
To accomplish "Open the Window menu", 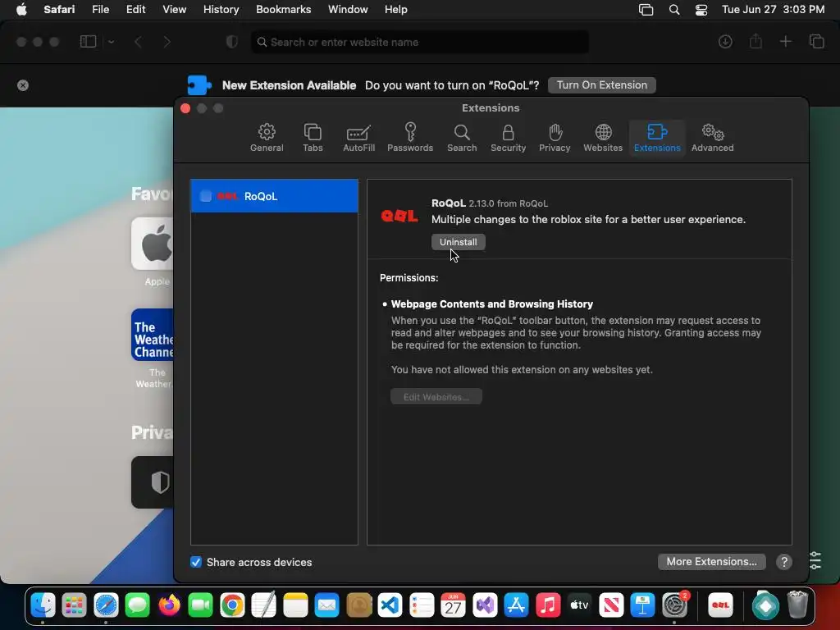I will (x=348, y=9).
